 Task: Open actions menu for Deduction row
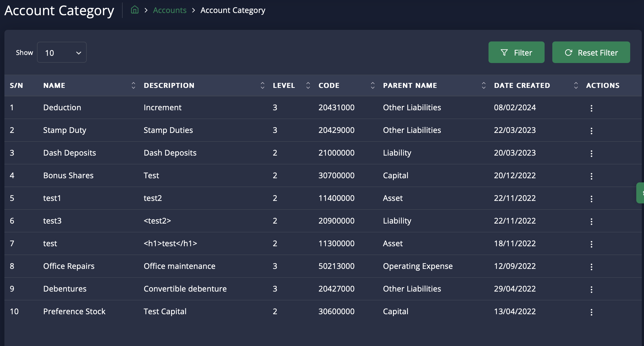click(x=591, y=108)
